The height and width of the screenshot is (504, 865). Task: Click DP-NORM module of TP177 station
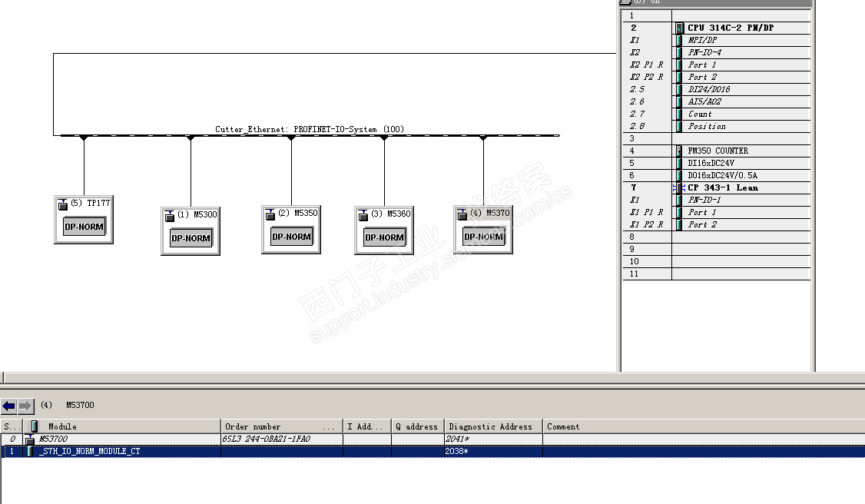pos(84,227)
